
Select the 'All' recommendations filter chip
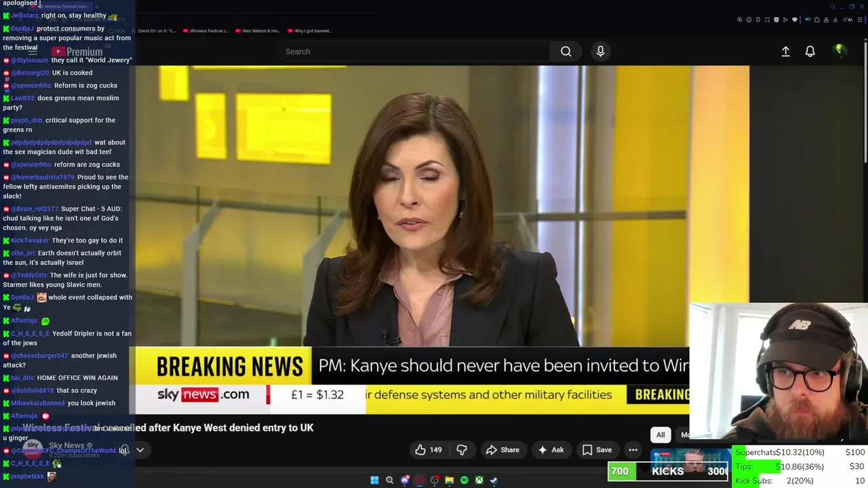point(660,435)
